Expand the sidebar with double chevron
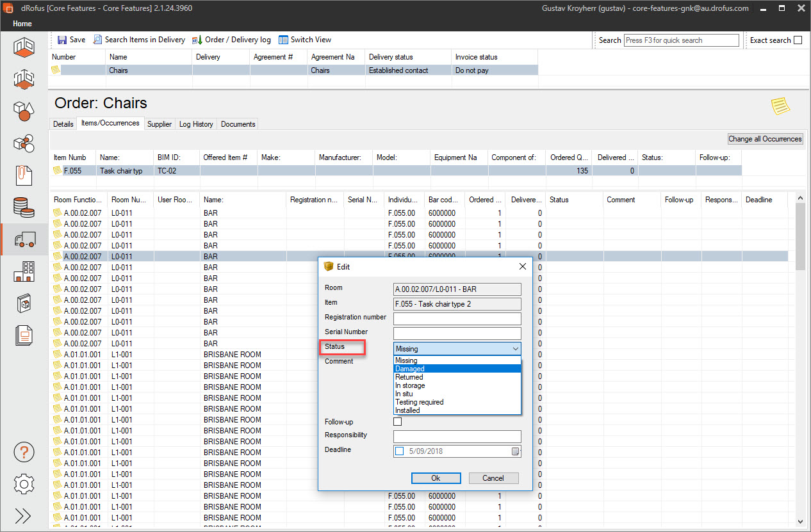The image size is (811, 532). (x=24, y=517)
